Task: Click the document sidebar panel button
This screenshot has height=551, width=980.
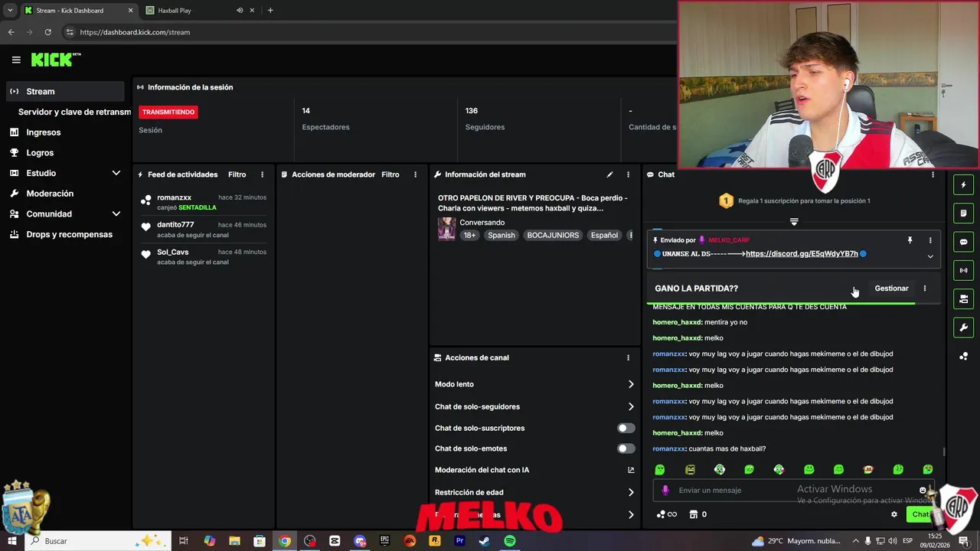Action: pyautogui.click(x=963, y=214)
